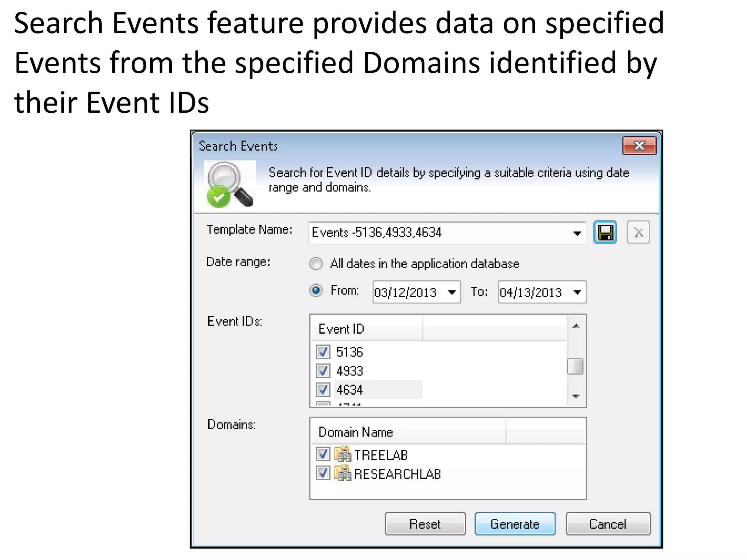Click the Template Name label
Image resolution: width=747 pixels, height=560 pixels.
249,229
